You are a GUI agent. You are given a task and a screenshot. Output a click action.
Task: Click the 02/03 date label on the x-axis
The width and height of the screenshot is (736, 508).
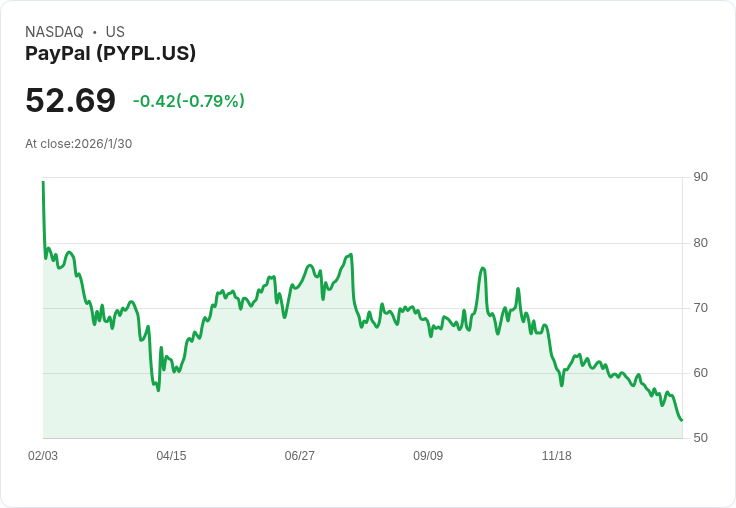coord(43,455)
